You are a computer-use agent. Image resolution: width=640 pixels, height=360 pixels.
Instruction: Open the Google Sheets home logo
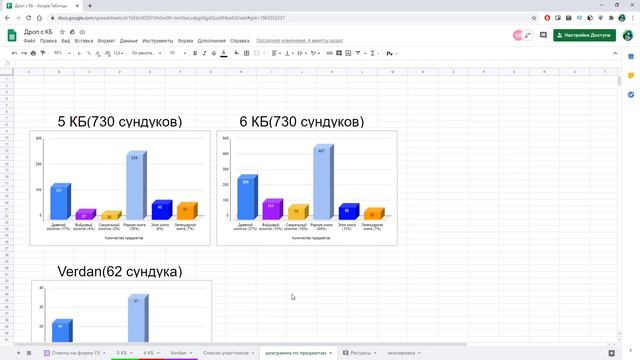(x=12, y=36)
